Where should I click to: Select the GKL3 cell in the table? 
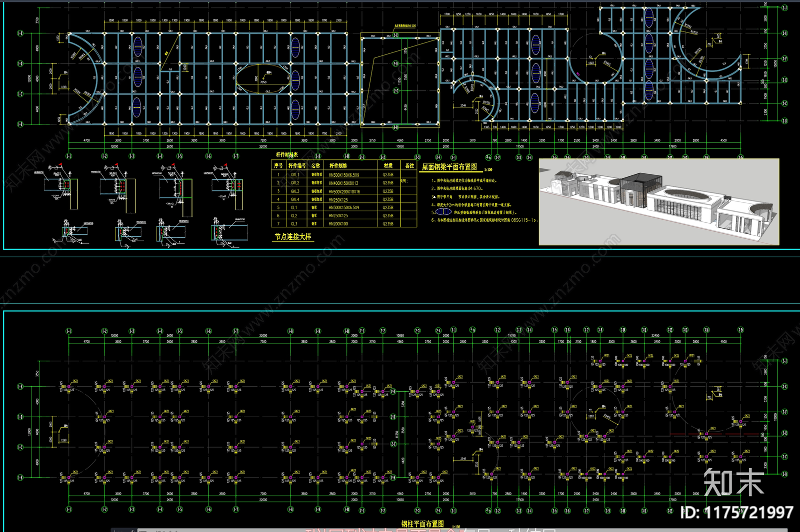coord(295,191)
